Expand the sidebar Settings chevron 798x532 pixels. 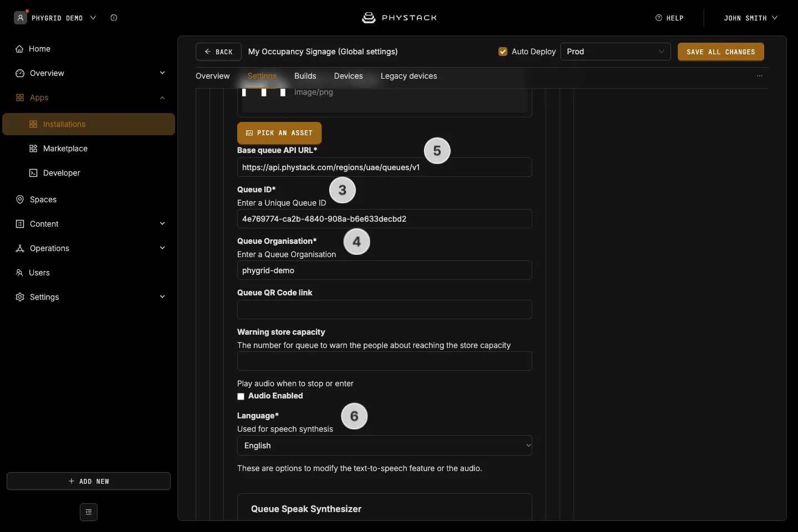162,297
